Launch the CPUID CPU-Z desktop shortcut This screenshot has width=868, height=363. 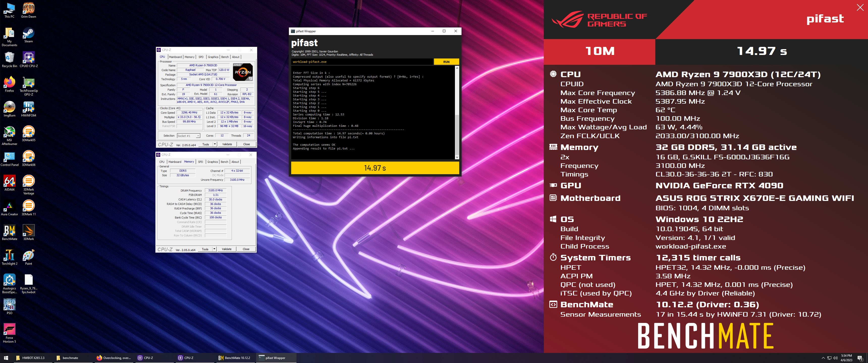click(x=29, y=59)
